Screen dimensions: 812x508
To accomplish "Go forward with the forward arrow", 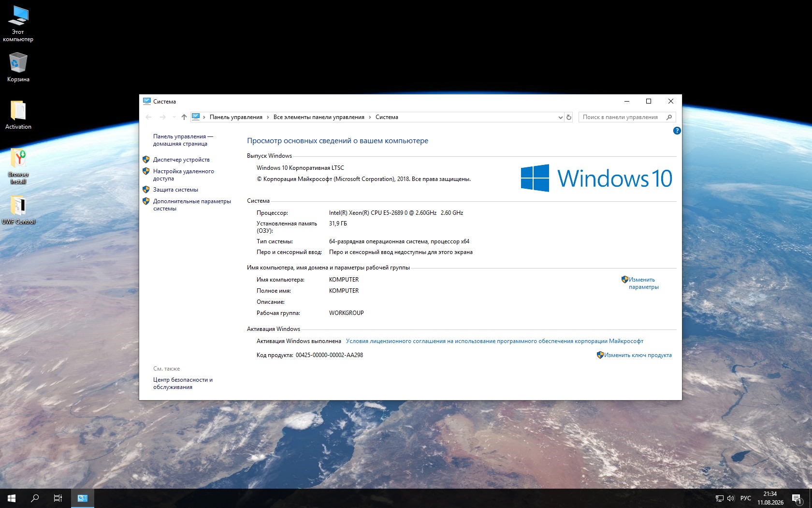I will click(x=163, y=117).
